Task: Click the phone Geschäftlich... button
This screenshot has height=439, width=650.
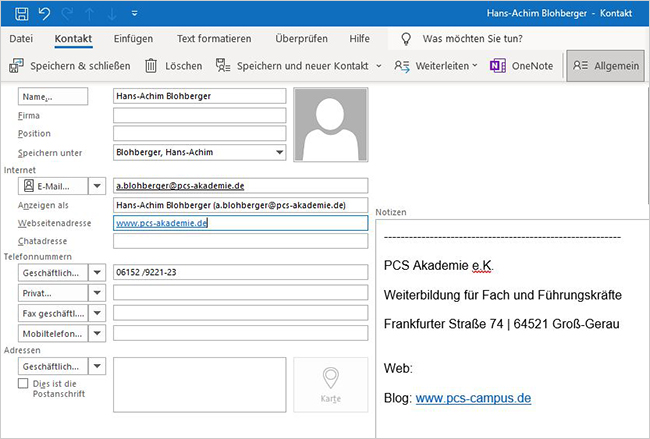Action: [53, 273]
